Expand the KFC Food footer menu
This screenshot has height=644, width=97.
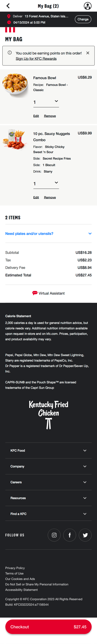tap(48, 450)
